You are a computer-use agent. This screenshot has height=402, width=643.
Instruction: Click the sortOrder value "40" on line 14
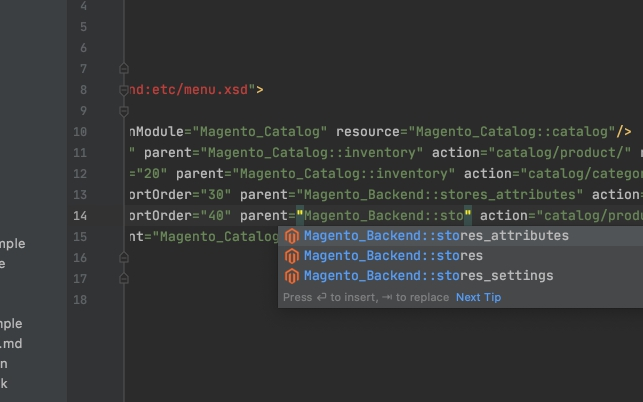click(x=216, y=216)
